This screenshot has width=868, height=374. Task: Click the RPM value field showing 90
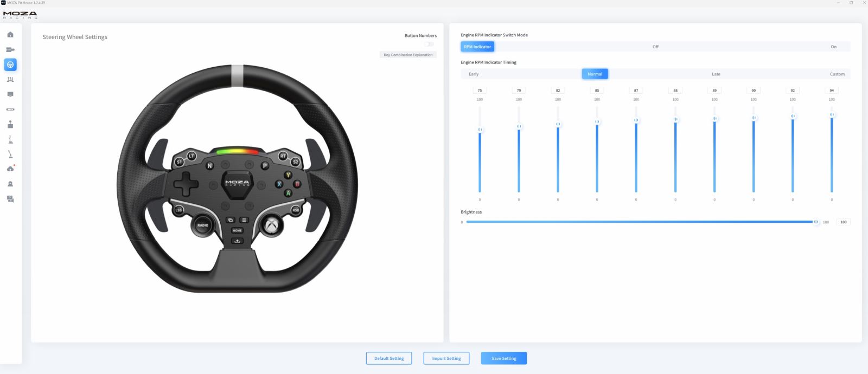tap(754, 91)
